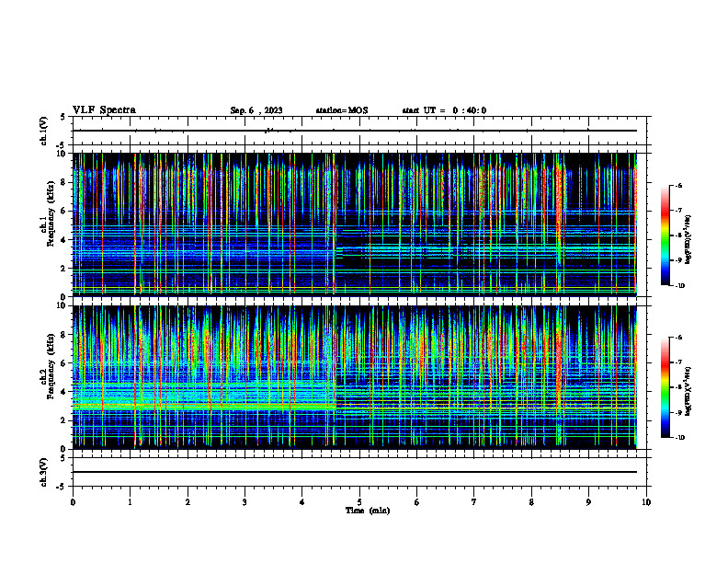The width and height of the screenshot is (728, 563).
Task: Select the ch.1 color bar log(PSD) label
Action: pyautogui.click(x=688, y=240)
